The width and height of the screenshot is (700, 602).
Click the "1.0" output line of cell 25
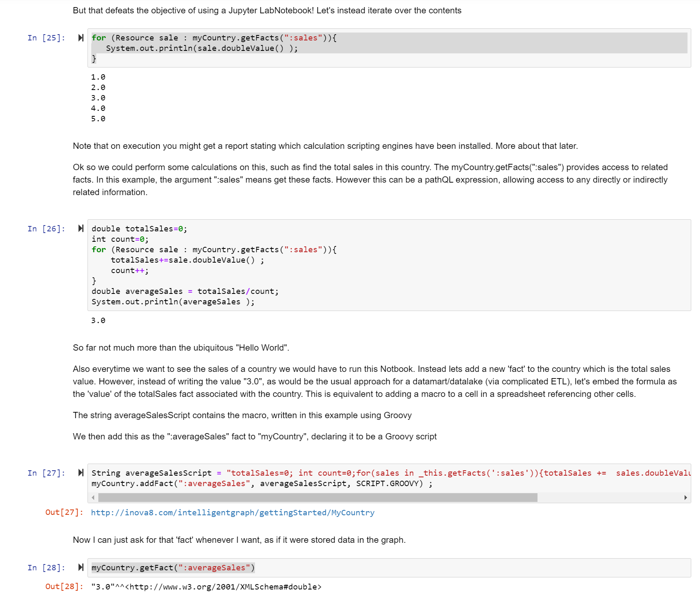pyautogui.click(x=98, y=77)
